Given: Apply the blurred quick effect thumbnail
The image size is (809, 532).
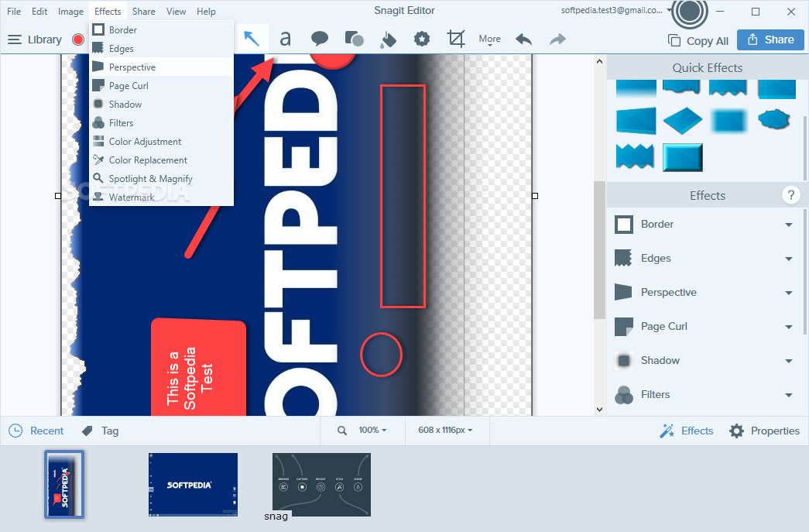Looking at the screenshot, I should click(x=728, y=121).
